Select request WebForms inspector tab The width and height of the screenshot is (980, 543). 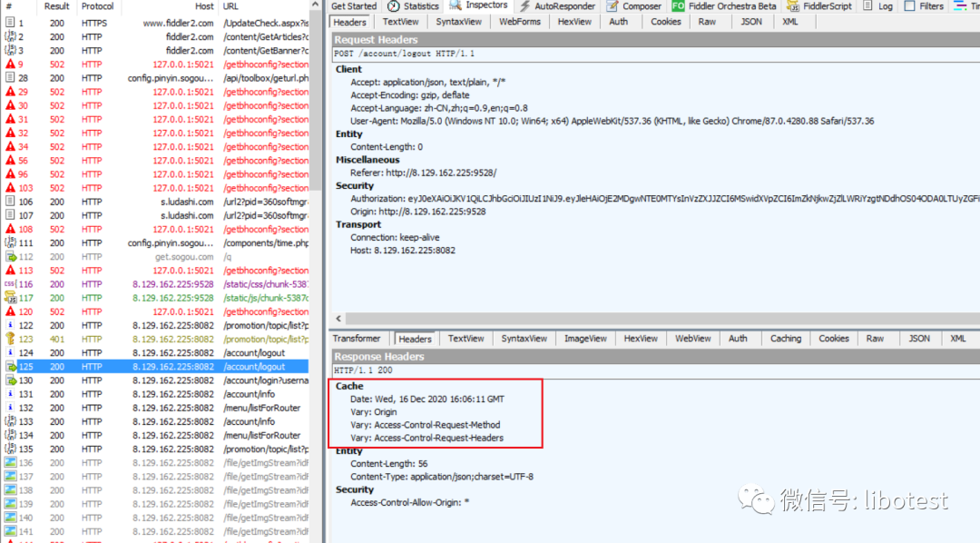tap(519, 22)
